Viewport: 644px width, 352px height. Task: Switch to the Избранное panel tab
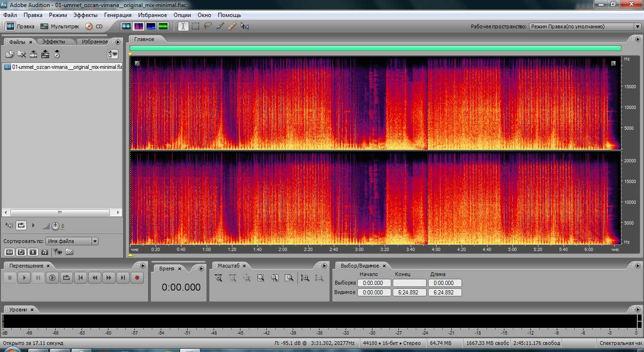point(95,42)
